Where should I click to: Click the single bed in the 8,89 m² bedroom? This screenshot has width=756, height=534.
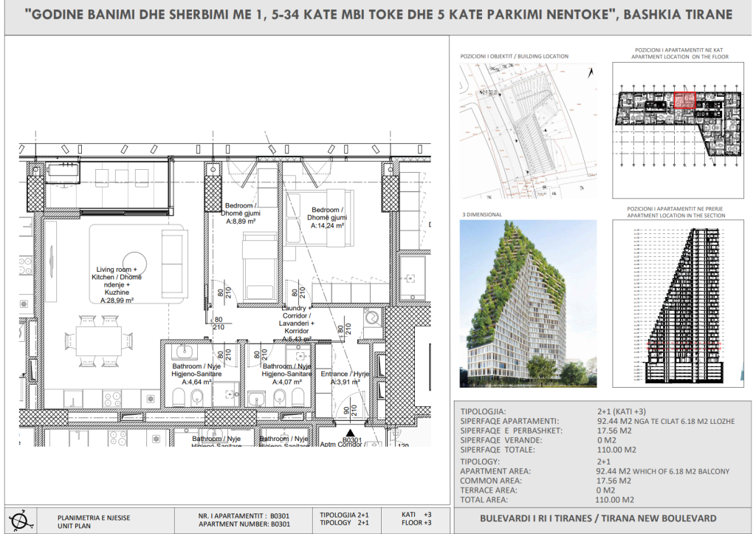[260, 267]
